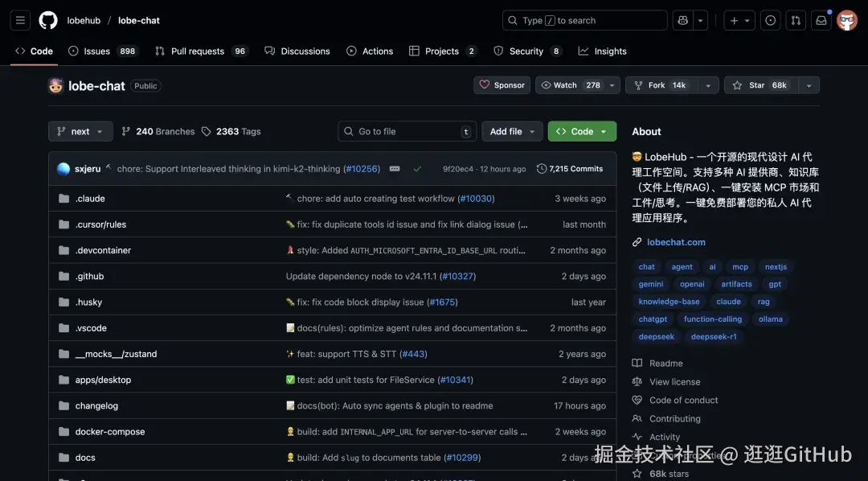The height and width of the screenshot is (481, 868).
Task: Open the Discussions tab
Action: (297, 51)
